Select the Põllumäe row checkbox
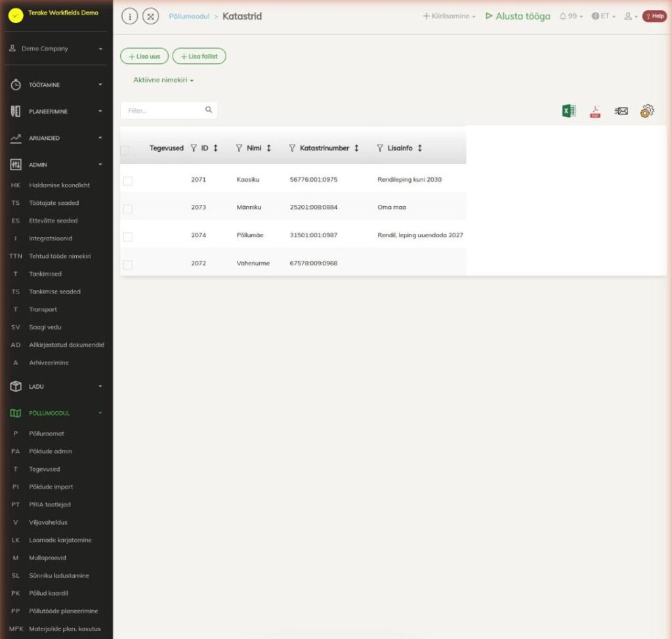Screen dimensions: 672x639 coord(128,236)
